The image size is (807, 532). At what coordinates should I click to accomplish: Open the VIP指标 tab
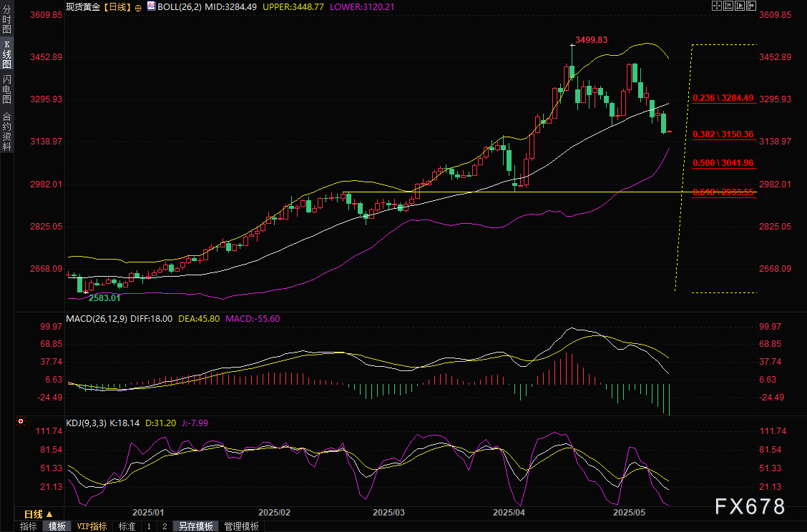(x=92, y=526)
